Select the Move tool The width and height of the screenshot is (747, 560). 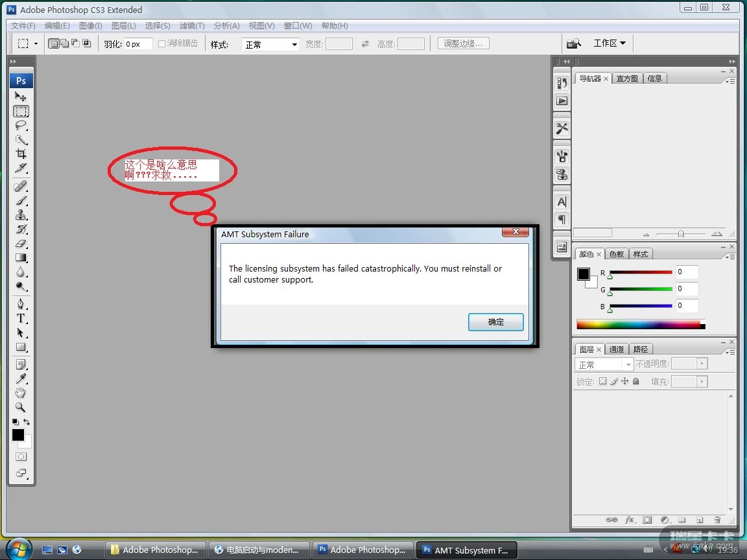(x=21, y=97)
